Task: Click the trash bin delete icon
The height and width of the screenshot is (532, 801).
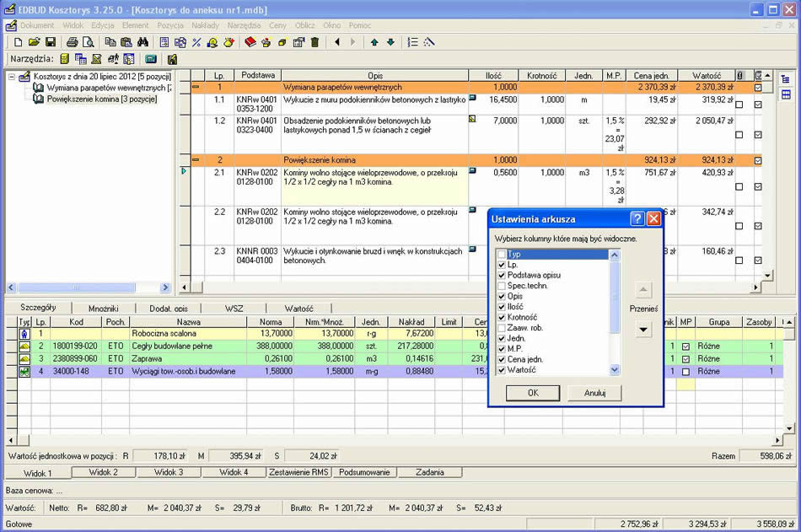Action: click(314, 42)
